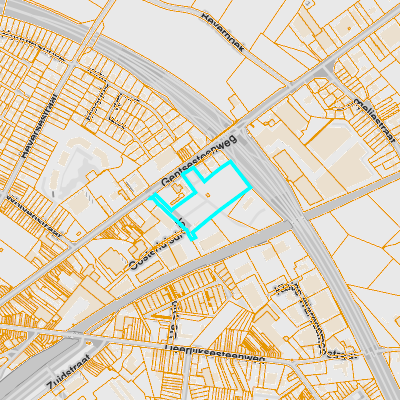Viewport: 400px width, 400px height.
Task: Click the small building inside the cyan parcel
Action: tap(208, 195)
